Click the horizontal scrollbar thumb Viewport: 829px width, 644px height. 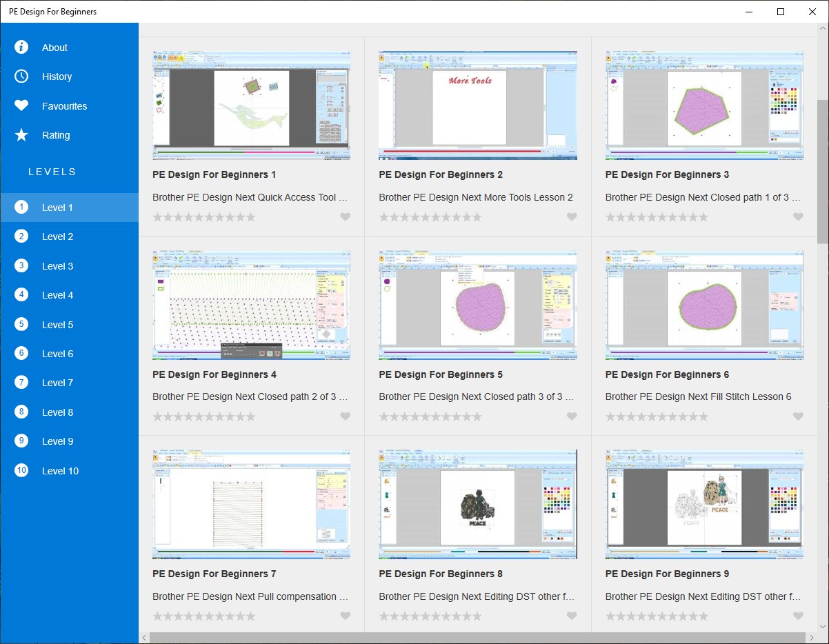tap(477, 638)
